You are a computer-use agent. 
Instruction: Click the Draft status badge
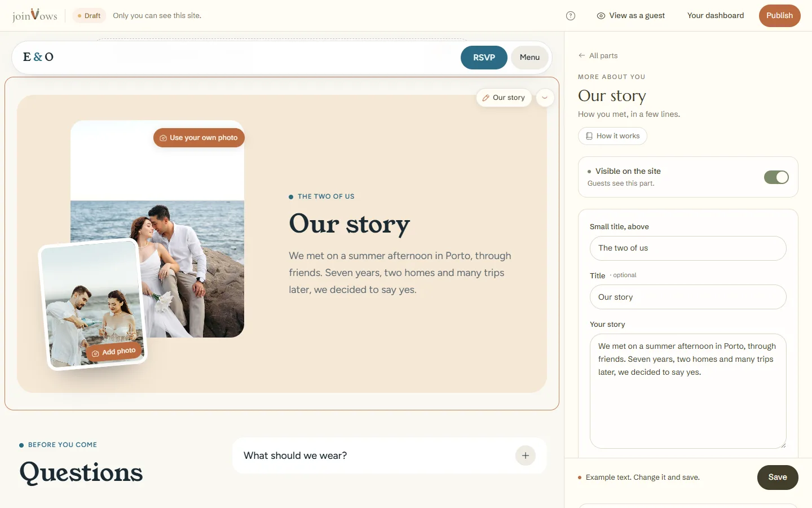tap(89, 16)
